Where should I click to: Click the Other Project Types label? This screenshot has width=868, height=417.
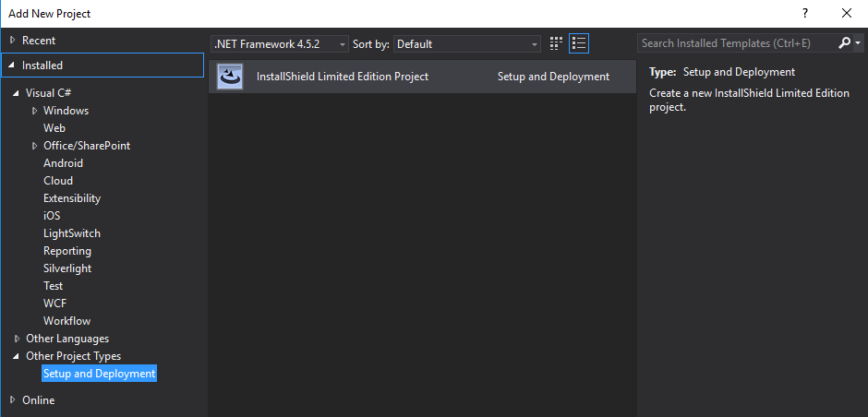74,356
